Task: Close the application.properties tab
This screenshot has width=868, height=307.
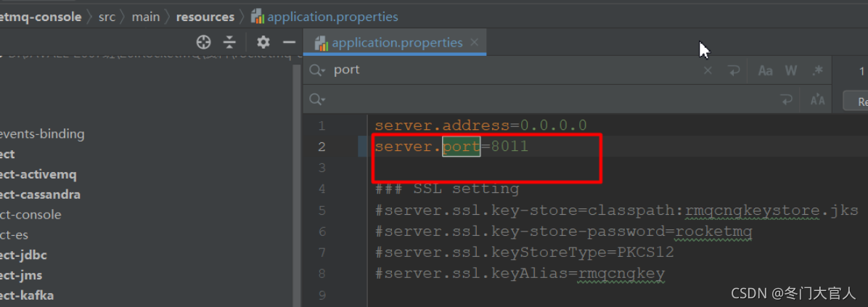Action: 474,43
